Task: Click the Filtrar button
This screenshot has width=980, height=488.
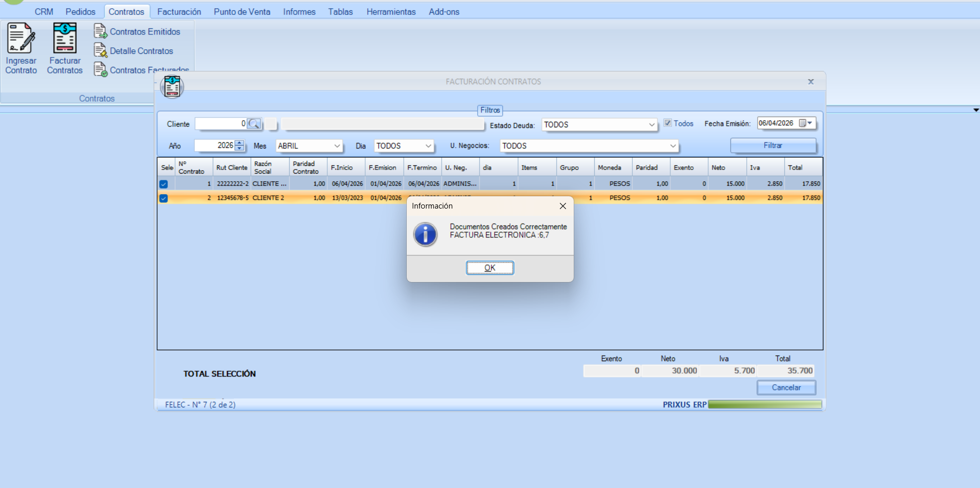Action: (772, 145)
